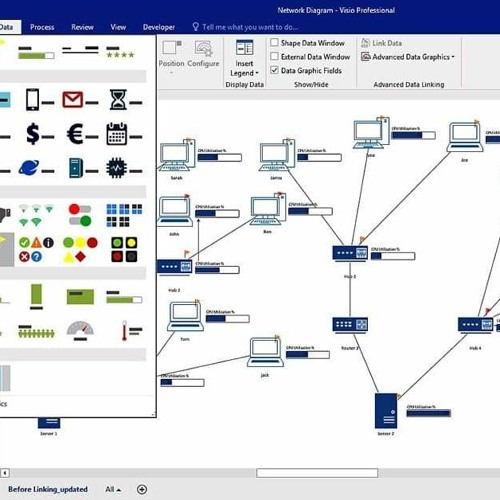Pick the blue grid squares icon set
This screenshot has width=500, height=500.
point(124,215)
